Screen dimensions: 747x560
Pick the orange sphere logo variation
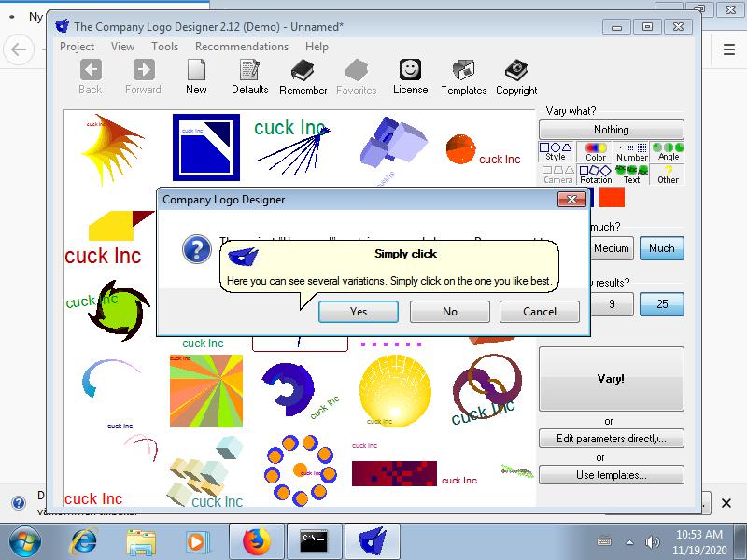click(460, 149)
